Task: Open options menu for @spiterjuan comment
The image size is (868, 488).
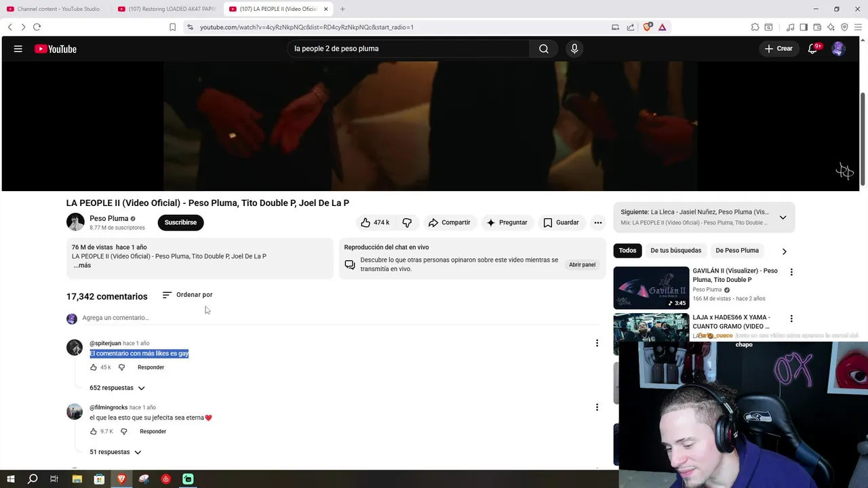Action: coord(597,344)
